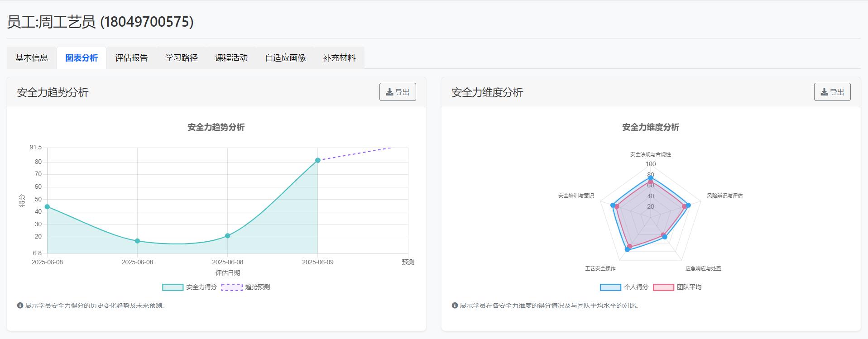Export the 安全力维度分析 chart

coord(832,92)
